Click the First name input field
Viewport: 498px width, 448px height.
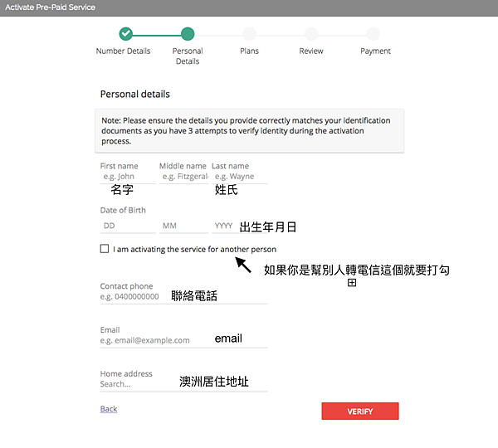tap(127, 177)
